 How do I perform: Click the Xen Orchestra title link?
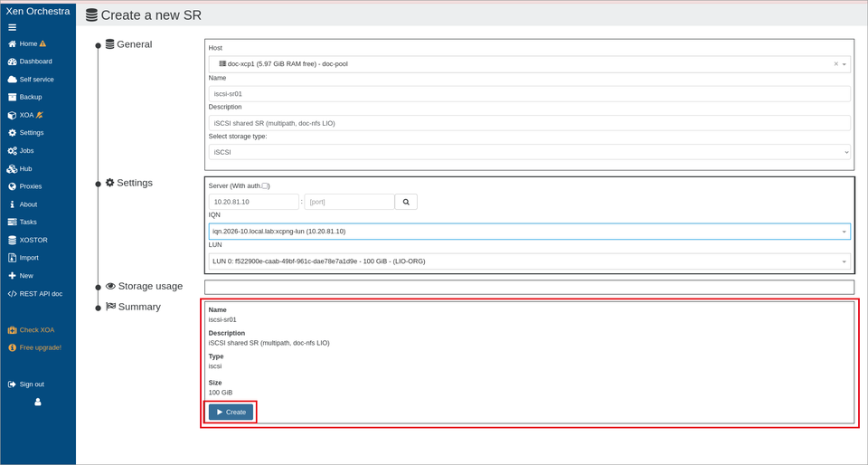click(38, 11)
